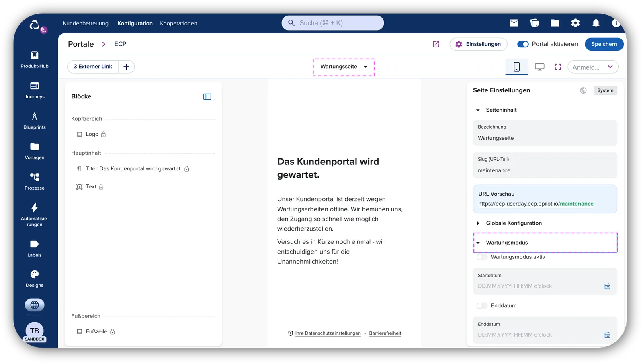Focus the Suche search field
The image size is (643, 364).
(x=333, y=23)
